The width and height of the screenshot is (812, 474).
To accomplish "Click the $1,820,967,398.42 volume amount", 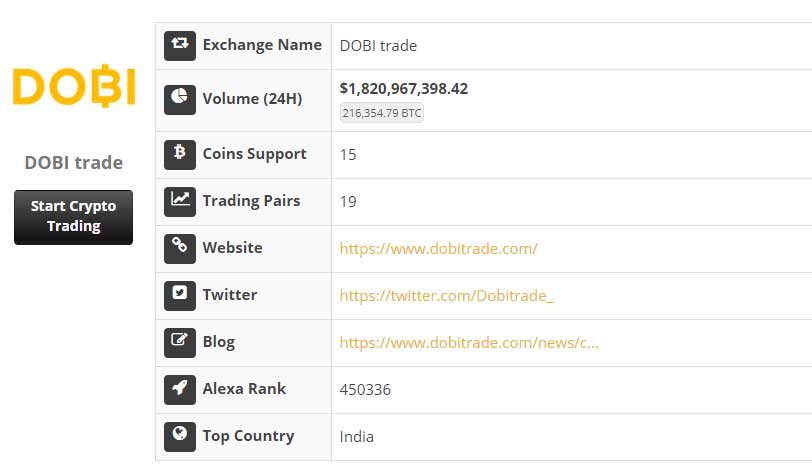I will coord(404,88).
